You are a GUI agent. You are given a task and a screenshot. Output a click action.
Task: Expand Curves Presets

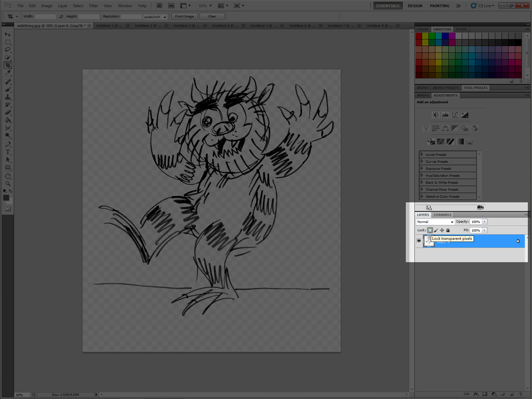pos(422,161)
